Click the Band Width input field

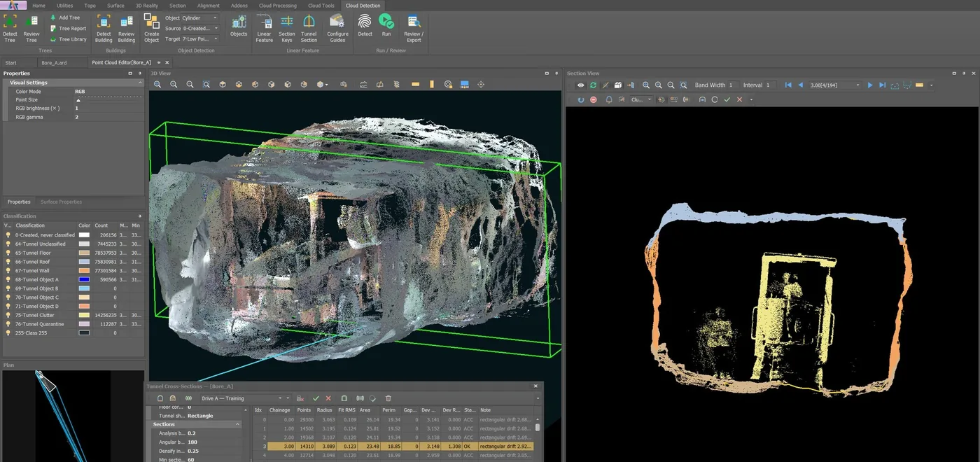click(x=733, y=85)
